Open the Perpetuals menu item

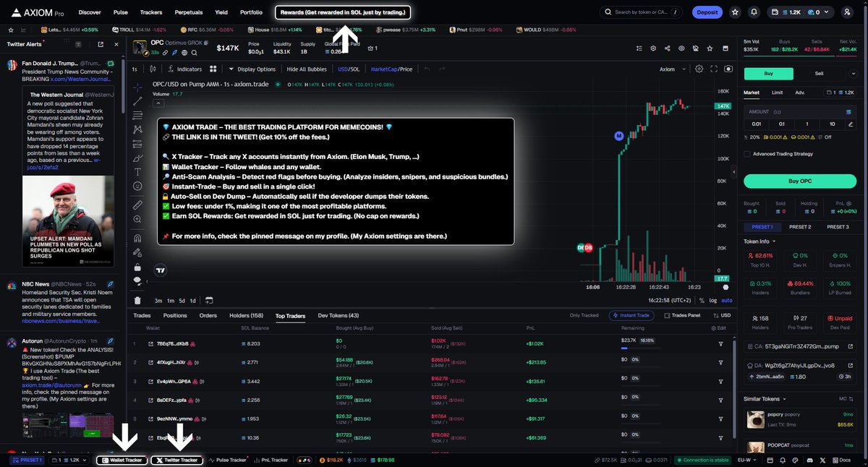189,12
